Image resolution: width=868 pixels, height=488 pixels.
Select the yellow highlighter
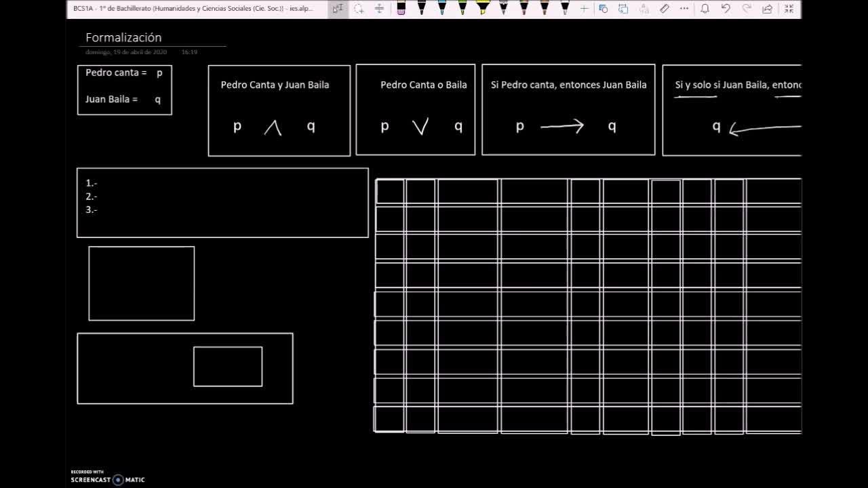pos(482,8)
